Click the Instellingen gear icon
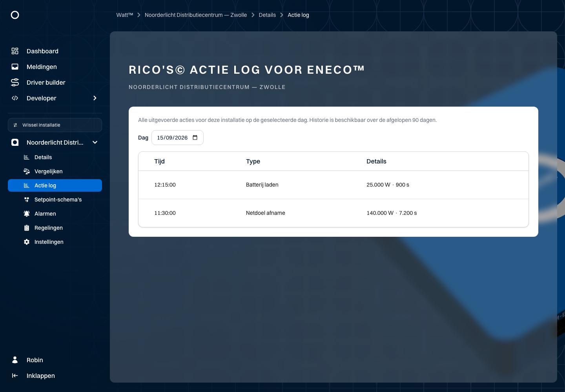Screen dimensions: 565x392 click(27, 242)
